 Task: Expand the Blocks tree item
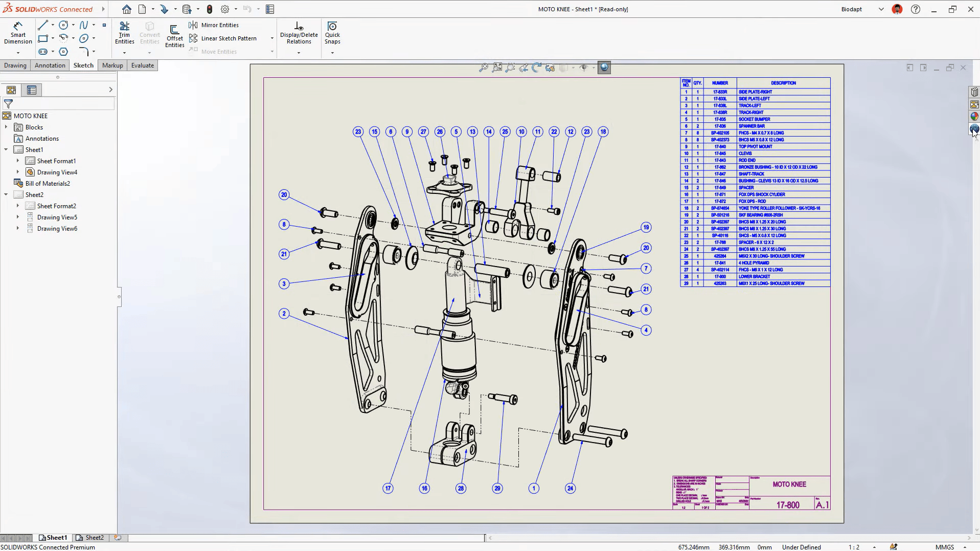click(x=6, y=127)
